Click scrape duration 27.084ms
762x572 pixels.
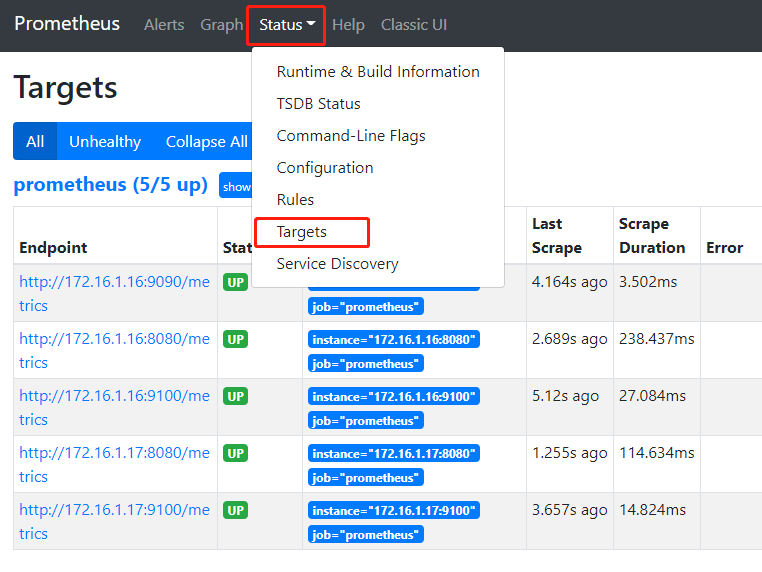[652, 396]
